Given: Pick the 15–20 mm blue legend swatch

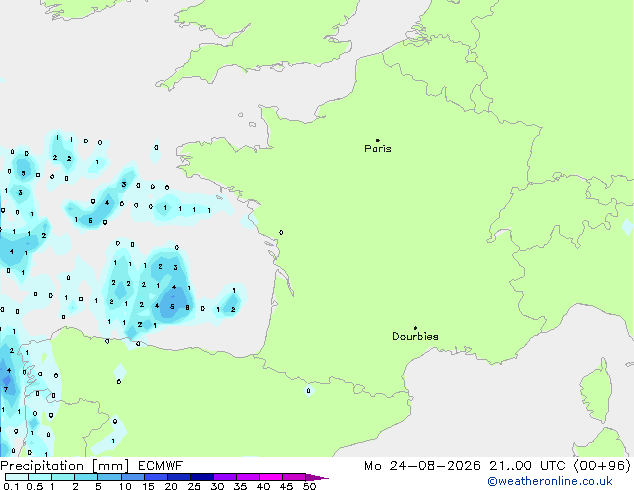Looking at the screenshot, I should coord(156,477).
